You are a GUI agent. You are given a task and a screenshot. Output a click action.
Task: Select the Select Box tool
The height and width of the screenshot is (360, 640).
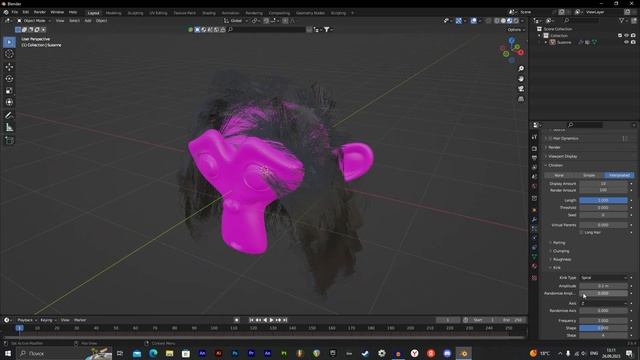coord(9,42)
